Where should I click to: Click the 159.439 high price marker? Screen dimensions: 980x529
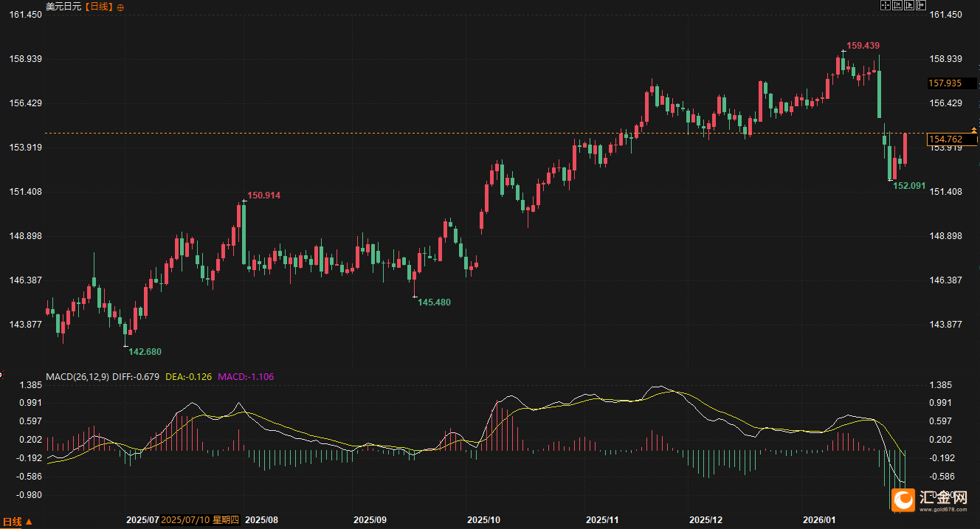863,46
